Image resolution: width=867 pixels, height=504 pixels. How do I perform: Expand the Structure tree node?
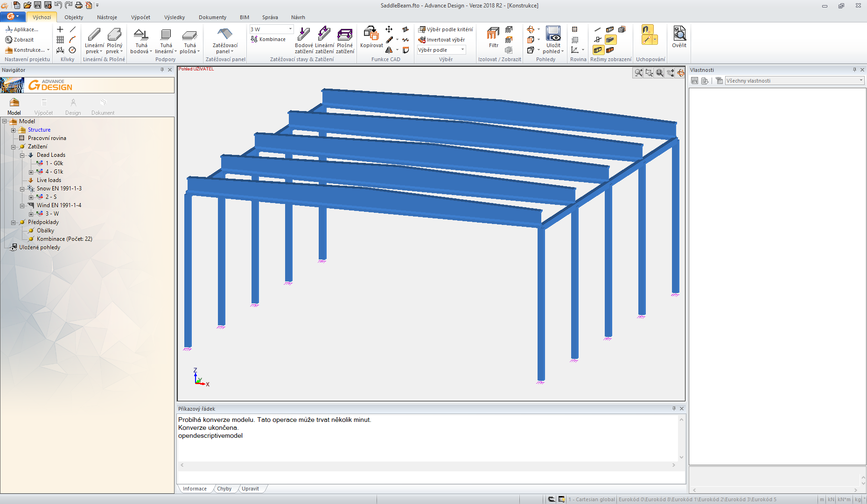14,130
